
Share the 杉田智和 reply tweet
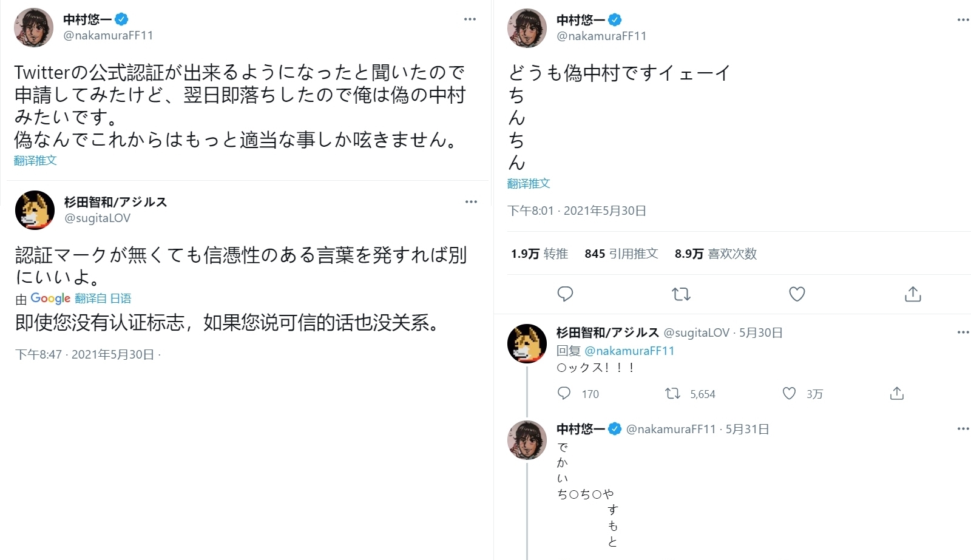point(897,394)
